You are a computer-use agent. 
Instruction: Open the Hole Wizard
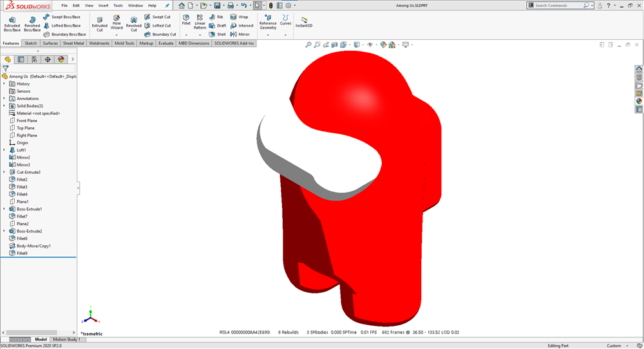[x=117, y=22]
